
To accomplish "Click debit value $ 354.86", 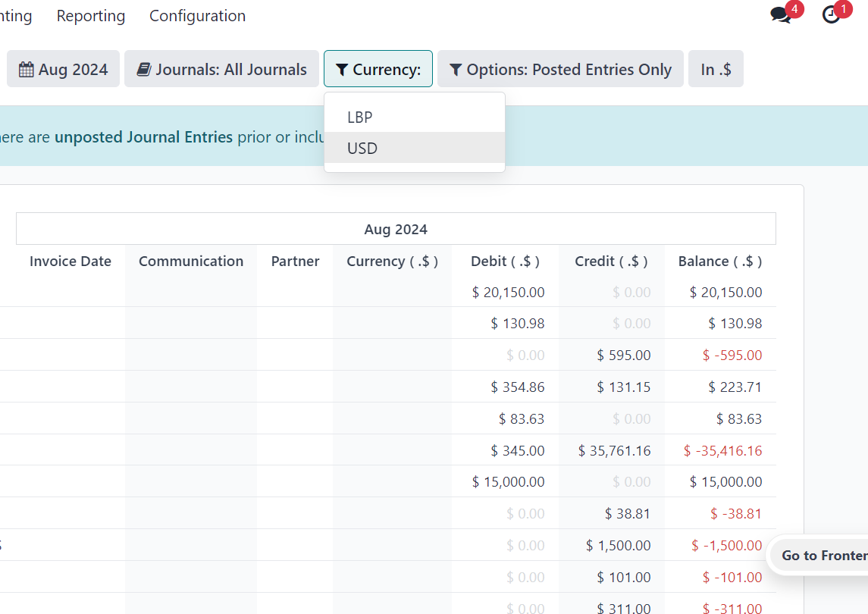I will 518,387.
